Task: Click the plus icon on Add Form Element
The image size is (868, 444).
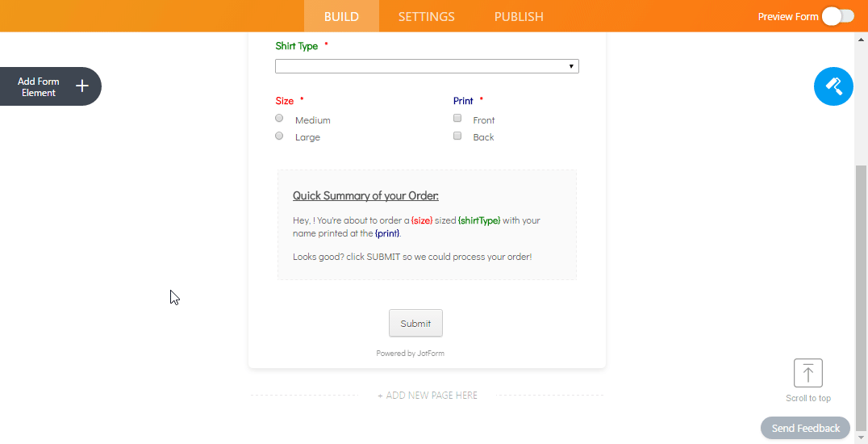Action: coord(82,86)
